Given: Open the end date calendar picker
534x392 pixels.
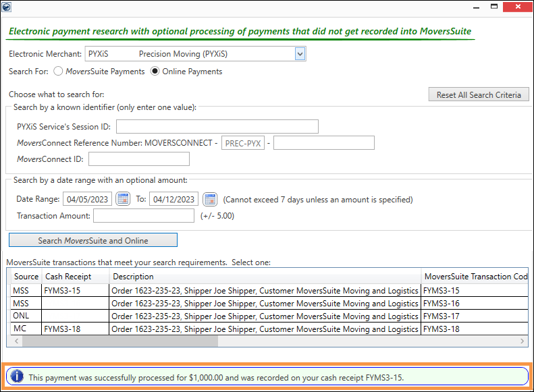Looking at the screenshot, I should (210, 199).
